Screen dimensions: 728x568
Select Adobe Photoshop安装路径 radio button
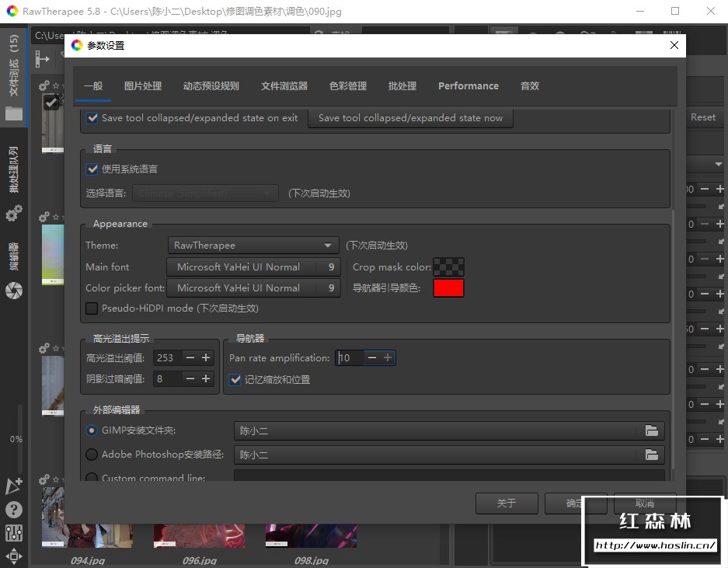click(92, 454)
